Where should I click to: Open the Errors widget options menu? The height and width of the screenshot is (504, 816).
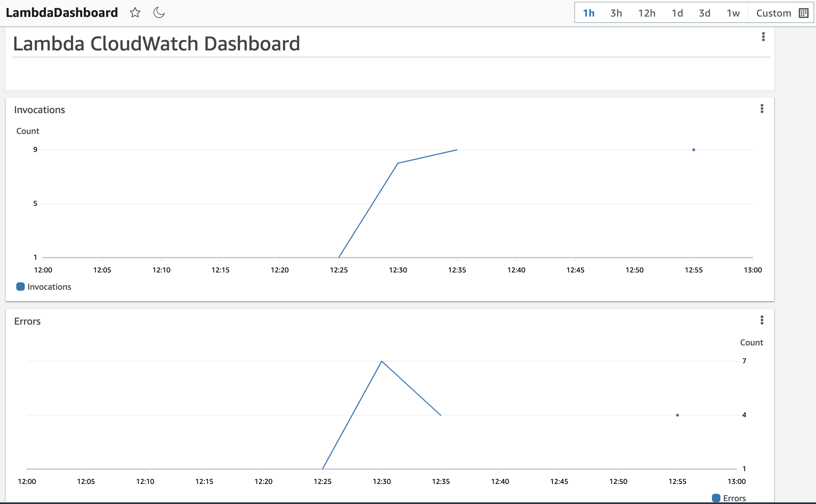(762, 321)
